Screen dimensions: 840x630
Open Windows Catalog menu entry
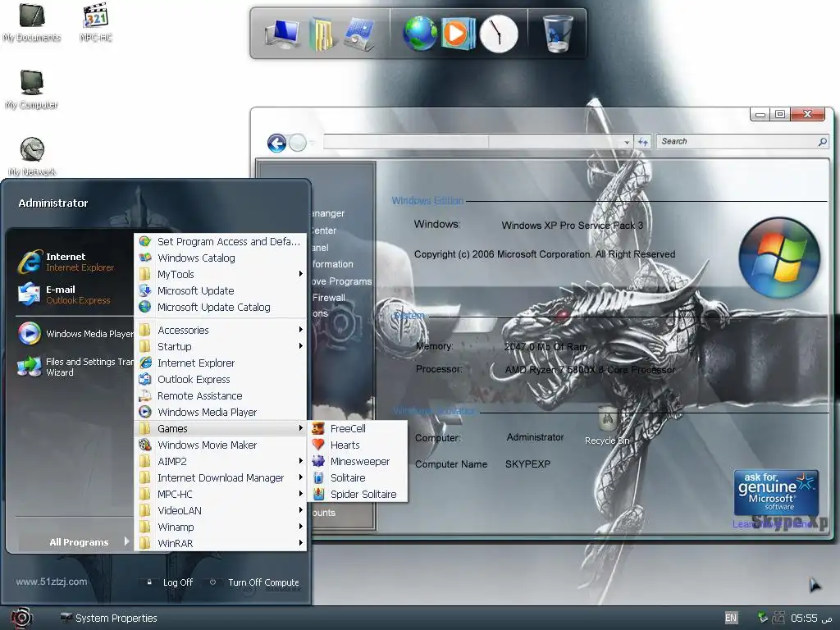(x=221, y=258)
